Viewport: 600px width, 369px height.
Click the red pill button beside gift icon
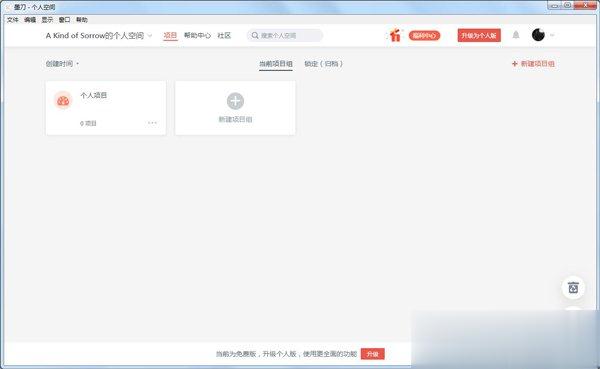pos(424,36)
